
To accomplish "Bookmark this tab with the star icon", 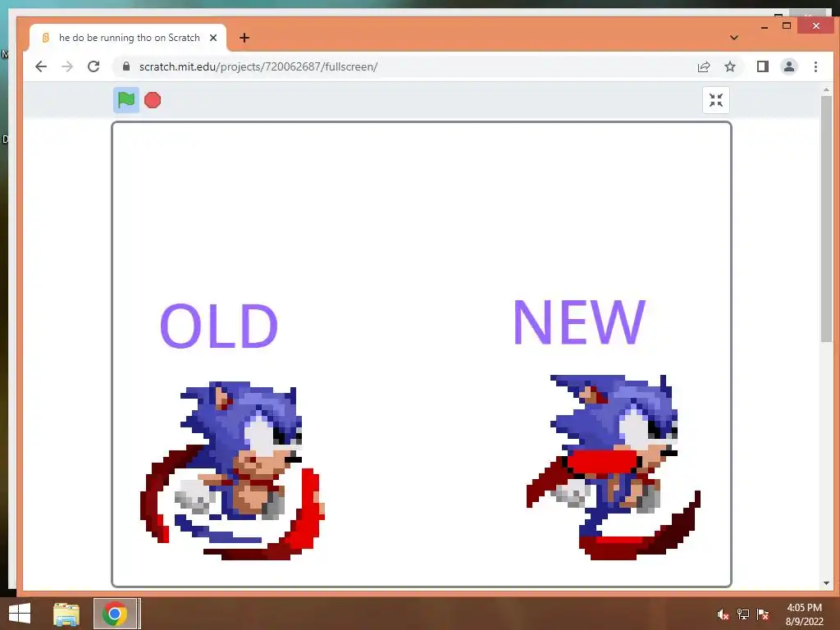I will point(729,66).
